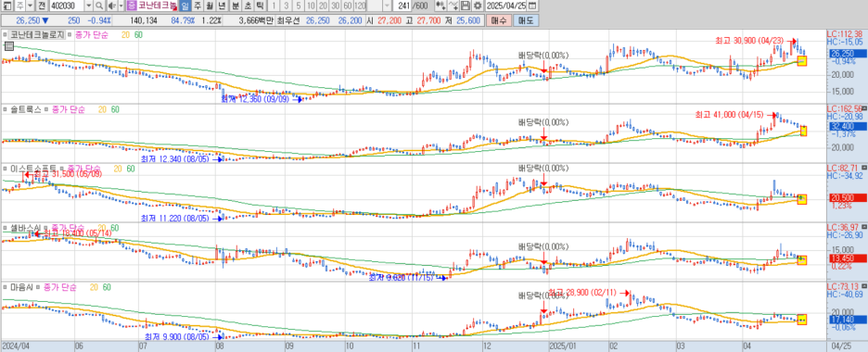Click the collapse icon at the top right of the 이스트소프트 panel
Image resolution: width=868 pixels, height=352 pixels.
pyautogui.click(x=864, y=167)
